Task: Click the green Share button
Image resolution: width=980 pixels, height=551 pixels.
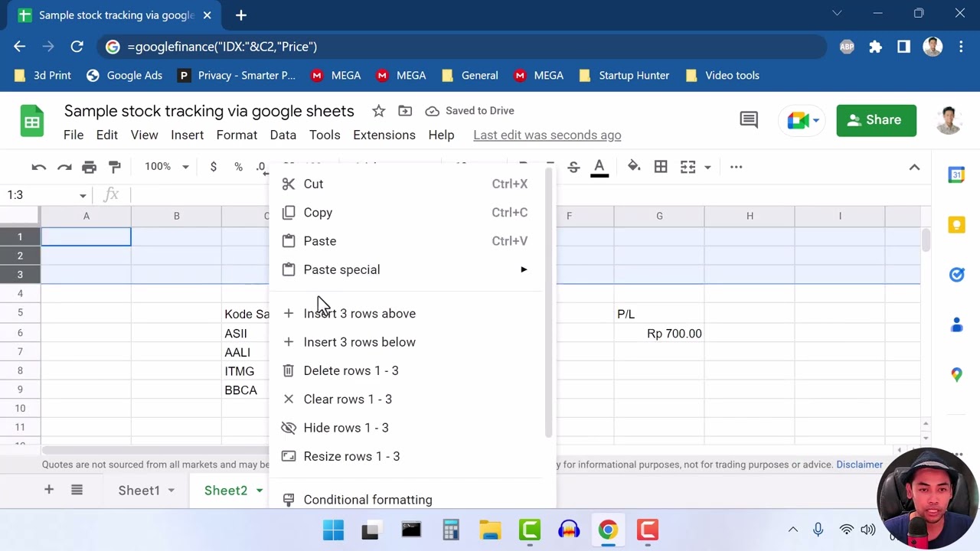Action: [877, 120]
